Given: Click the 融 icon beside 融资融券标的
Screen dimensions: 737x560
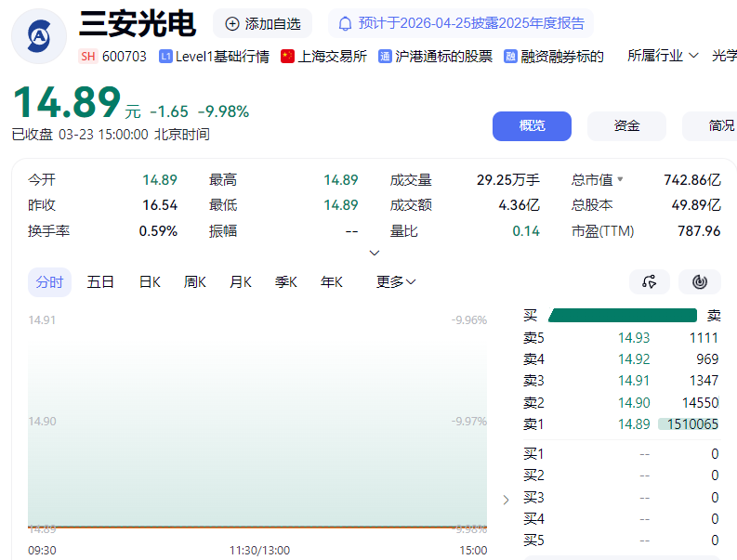Looking at the screenshot, I should click(510, 57).
